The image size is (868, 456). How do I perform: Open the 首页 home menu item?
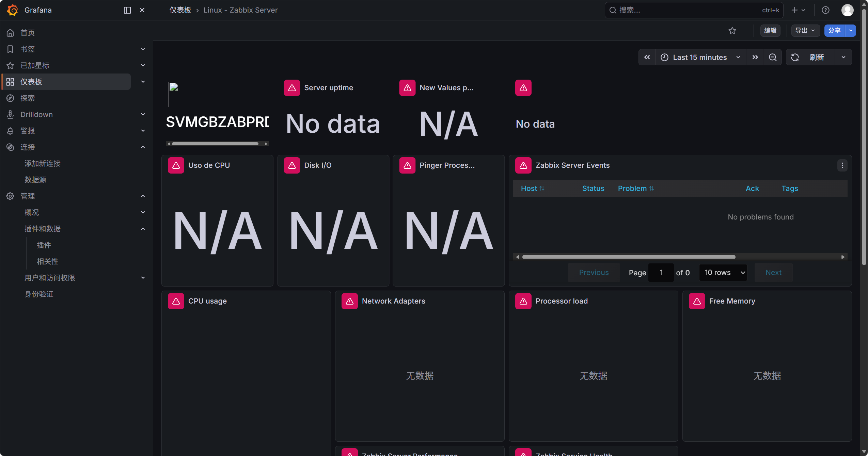coord(28,33)
